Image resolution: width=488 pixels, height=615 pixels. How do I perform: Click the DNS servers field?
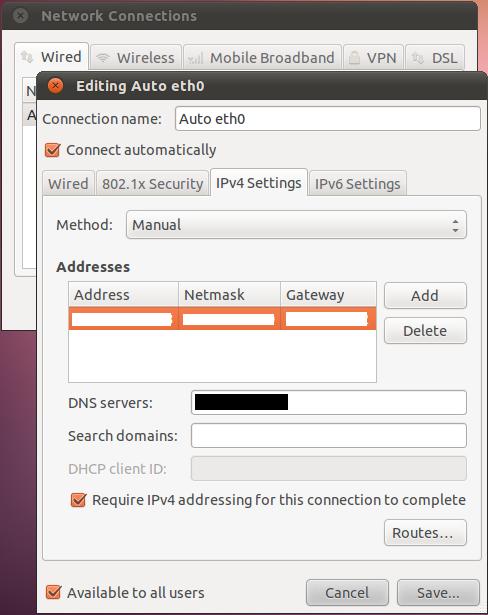(329, 402)
